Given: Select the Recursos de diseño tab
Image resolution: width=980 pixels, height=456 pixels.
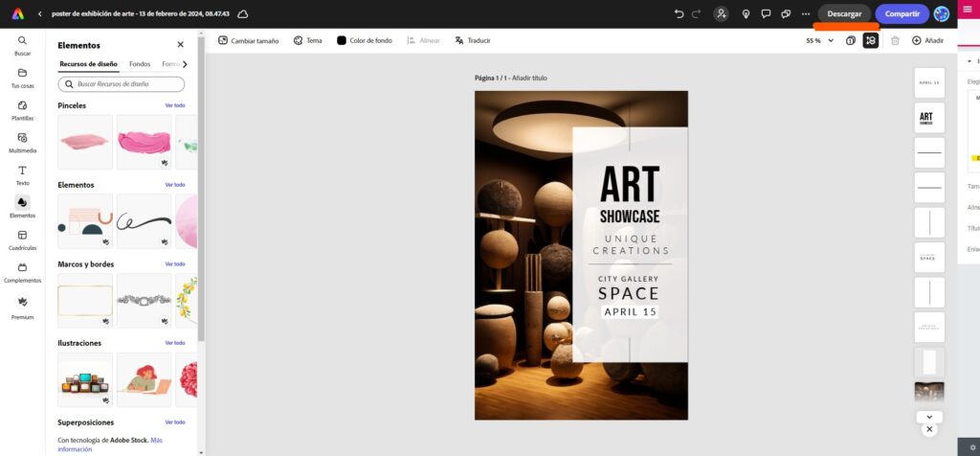Looking at the screenshot, I should pos(88,64).
